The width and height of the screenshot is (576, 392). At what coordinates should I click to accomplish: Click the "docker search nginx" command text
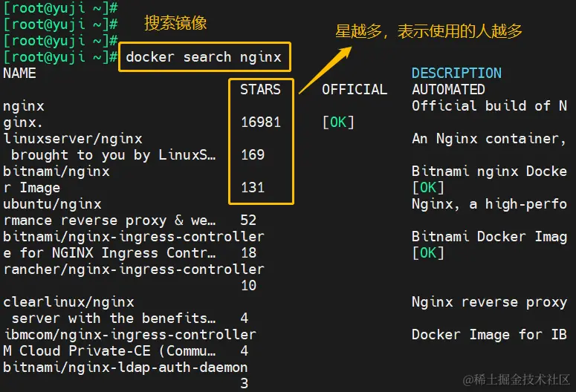click(x=204, y=57)
